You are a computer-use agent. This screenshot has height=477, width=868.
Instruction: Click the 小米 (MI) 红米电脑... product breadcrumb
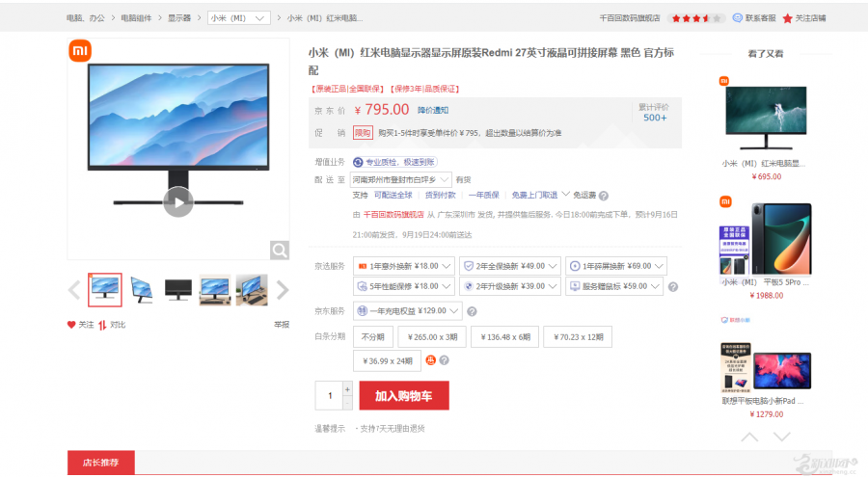click(x=325, y=18)
